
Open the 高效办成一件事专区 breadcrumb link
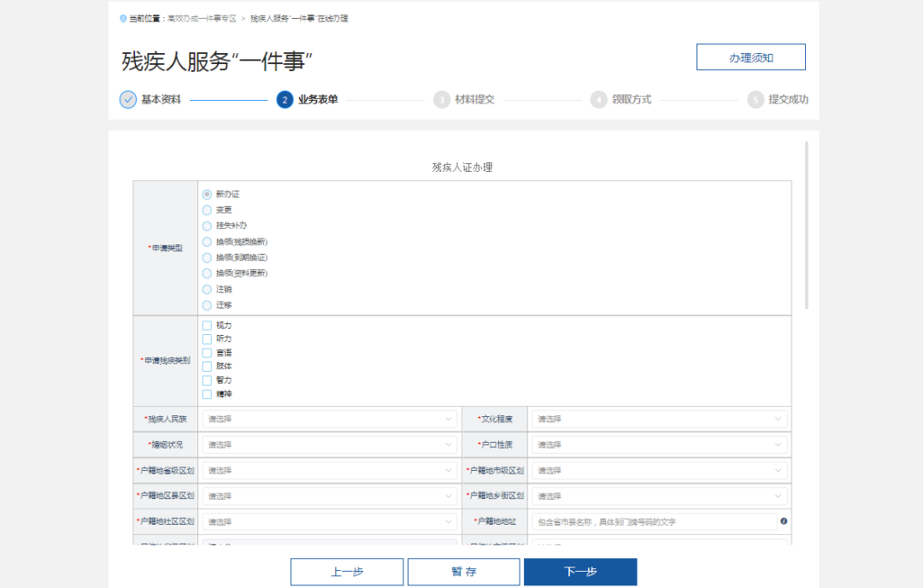point(190,18)
